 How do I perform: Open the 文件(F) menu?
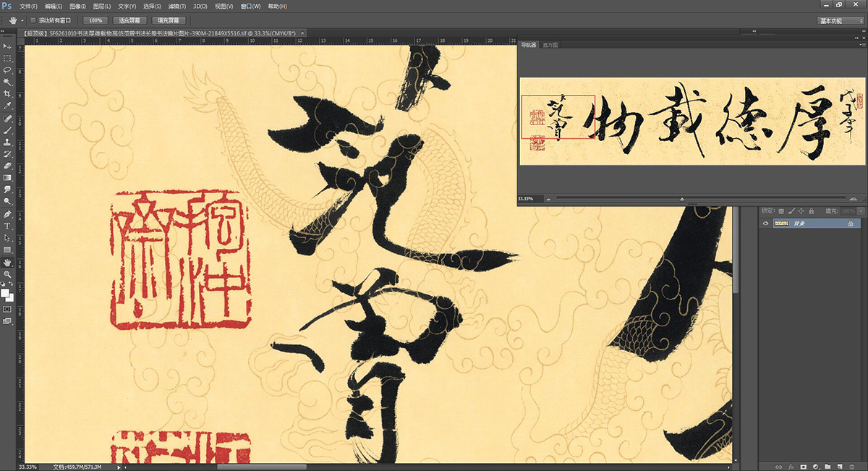click(28, 6)
